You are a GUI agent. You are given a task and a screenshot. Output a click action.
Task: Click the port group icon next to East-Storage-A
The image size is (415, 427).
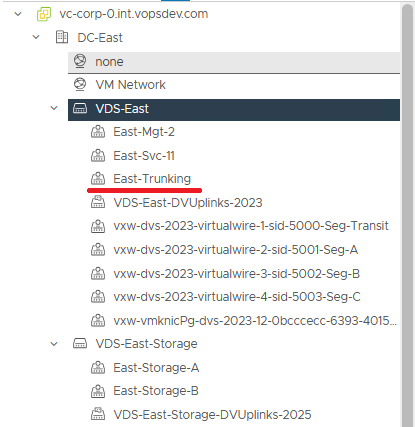(x=98, y=367)
